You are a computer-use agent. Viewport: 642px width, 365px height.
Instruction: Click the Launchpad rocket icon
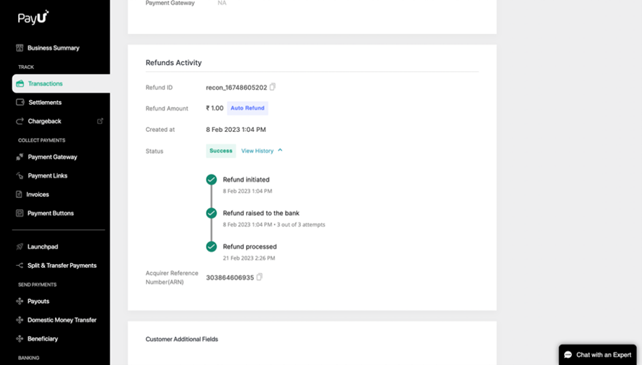click(19, 246)
